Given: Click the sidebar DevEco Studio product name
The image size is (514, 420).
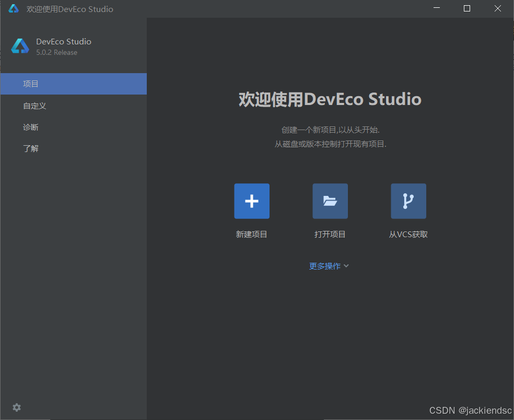Looking at the screenshot, I should tap(64, 42).
